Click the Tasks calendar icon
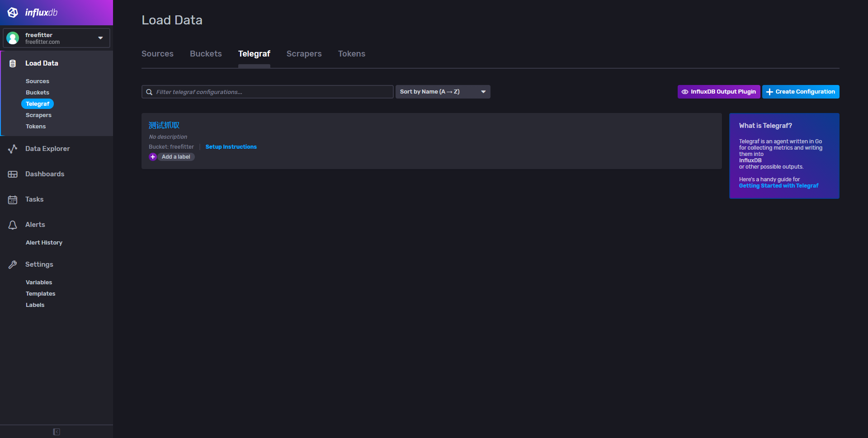The image size is (868, 438). [13, 199]
